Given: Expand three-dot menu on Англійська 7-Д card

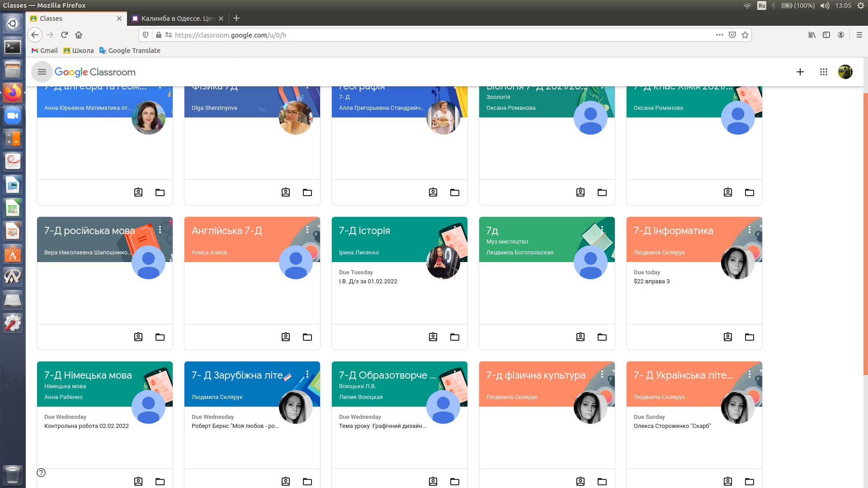Looking at the screenshot, I should point(307,230).
